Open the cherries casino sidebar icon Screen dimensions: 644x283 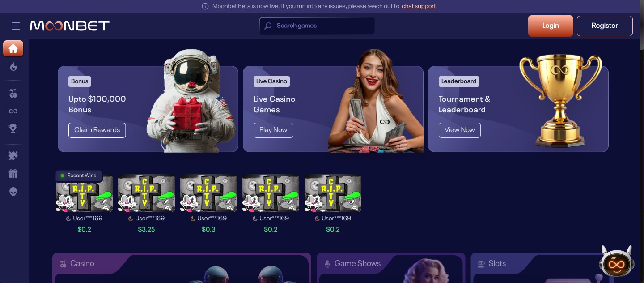coord(13,93)
